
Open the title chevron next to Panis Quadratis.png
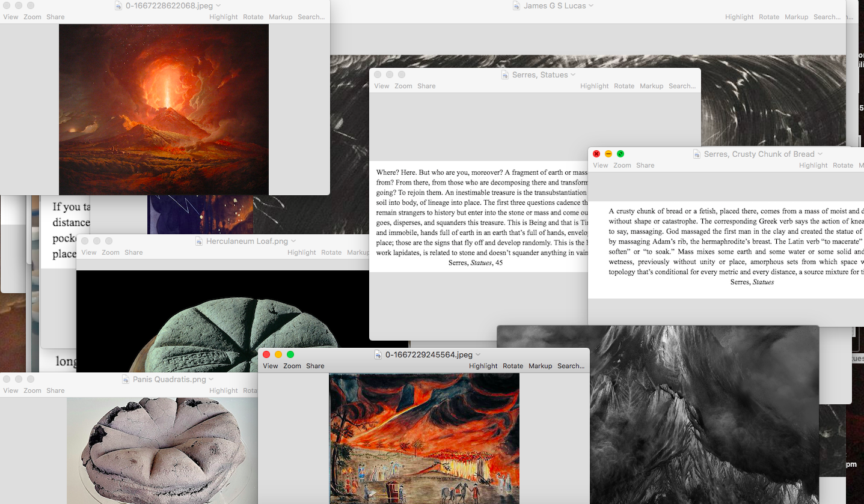tap(212, 380)
